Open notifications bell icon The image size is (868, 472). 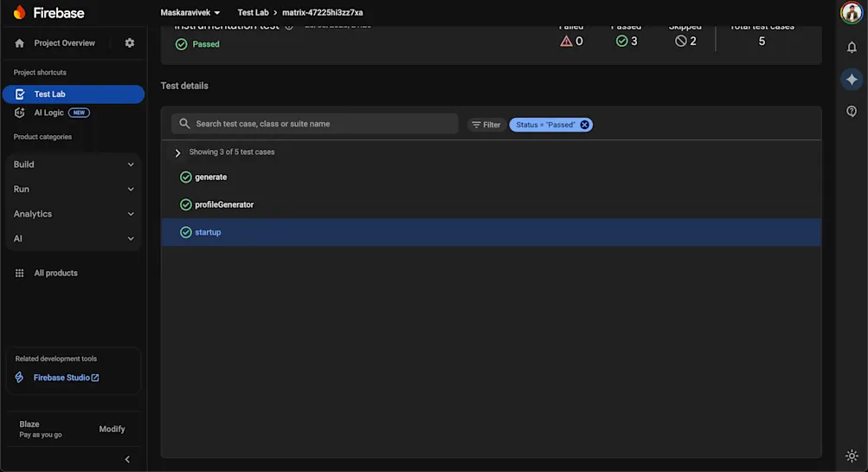pos(852,48)
